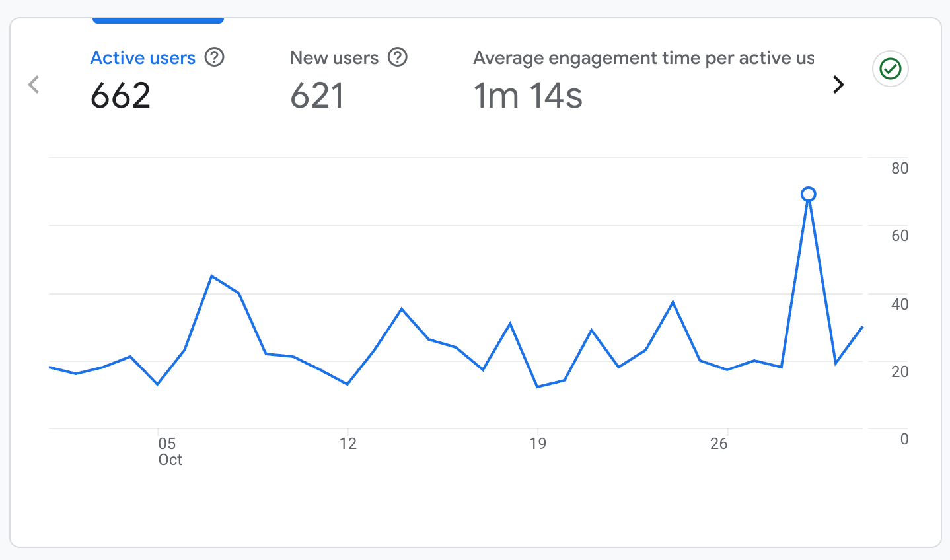Click the 621 new users value
Viewport: 950px width, 560px height.
click(317, 96)
